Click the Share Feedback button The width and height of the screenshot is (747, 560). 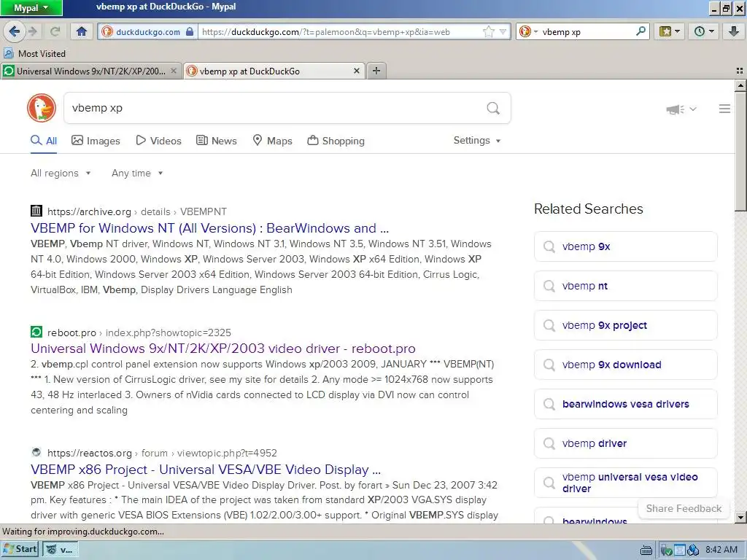(x=684, y=508)
